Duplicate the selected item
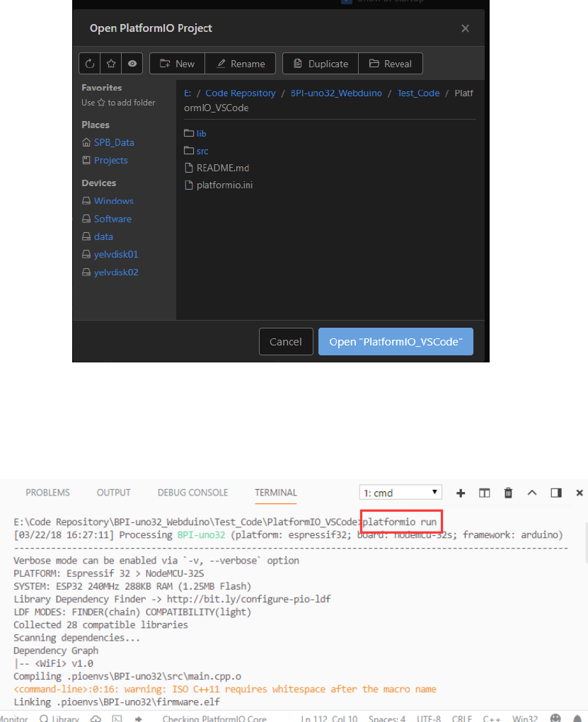This screenshot has width=588, height=722. tap(321, 64)
